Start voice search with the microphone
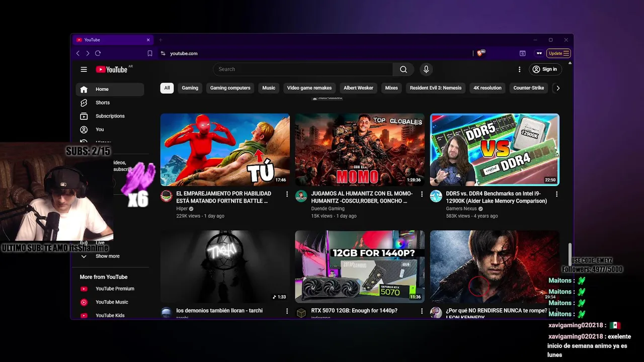 [x=426, y=69]
